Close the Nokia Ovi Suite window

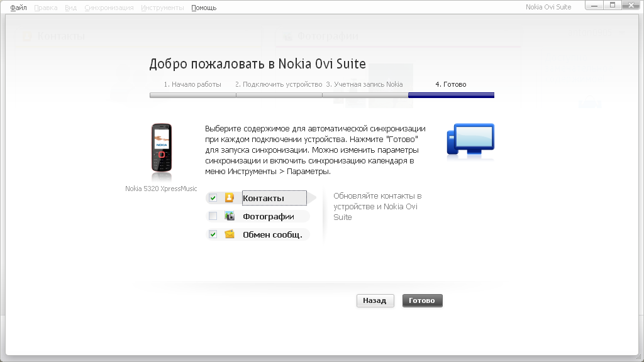coord(631,5)
